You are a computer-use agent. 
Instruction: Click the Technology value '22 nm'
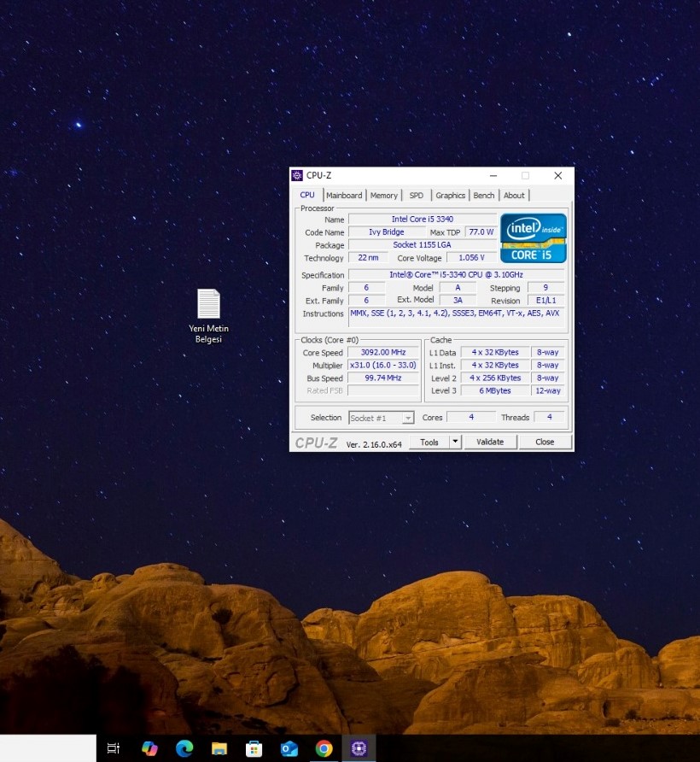click(x=368, y=258)
